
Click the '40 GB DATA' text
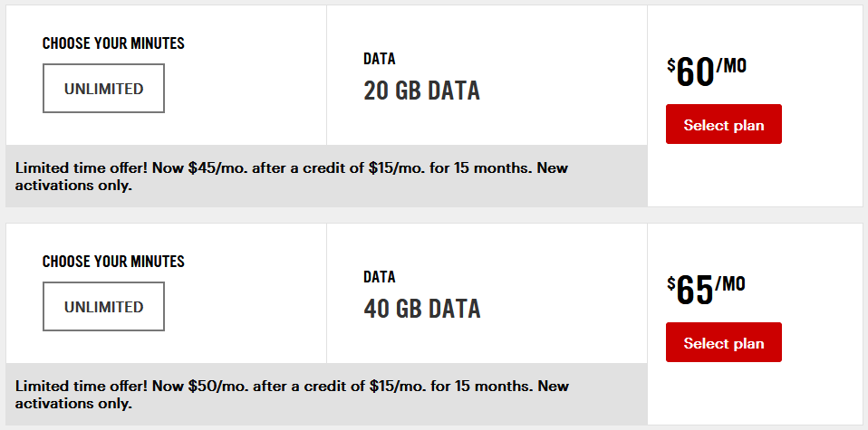[421, 309]
